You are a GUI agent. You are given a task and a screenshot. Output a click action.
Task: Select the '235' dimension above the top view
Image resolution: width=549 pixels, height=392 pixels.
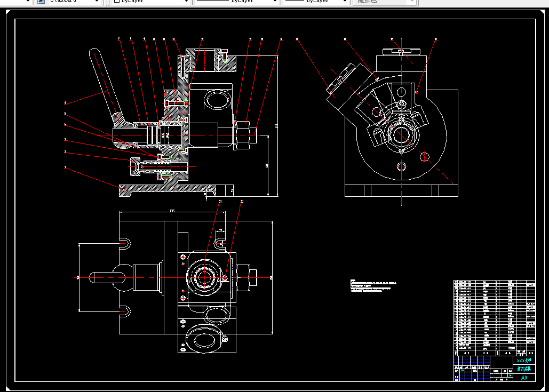coord(172,211)
